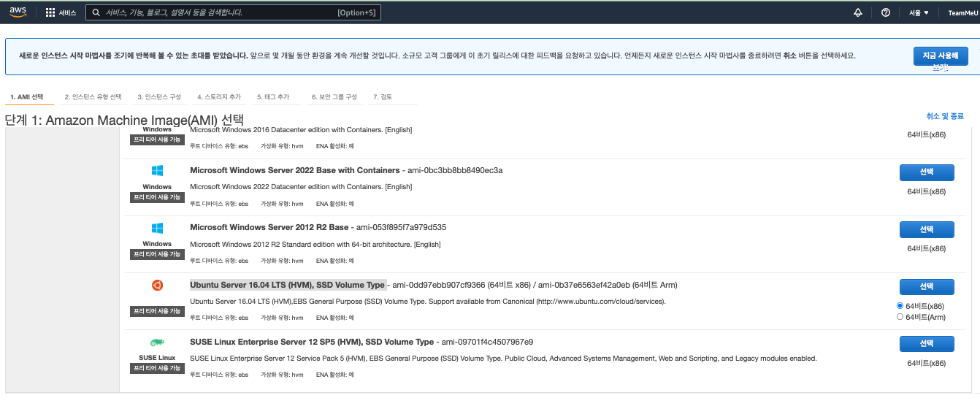The image size is (980, 417).
Task: Switch to the 1. AMI 선택 step tab
Action: (x=27, y=97)
